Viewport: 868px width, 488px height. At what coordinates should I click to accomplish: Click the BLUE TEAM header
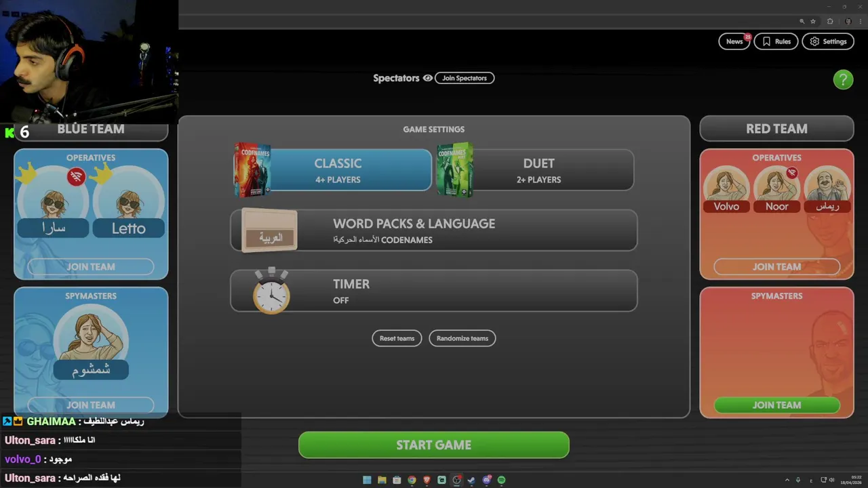coord(91,129)
